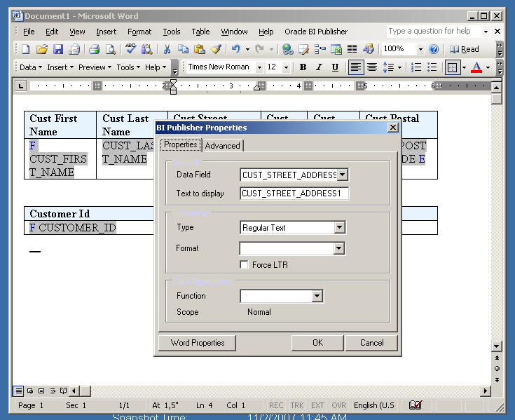Screen dimensions: 515x420
Task: Switch to Read layout
Action: (x=464, y=49)
